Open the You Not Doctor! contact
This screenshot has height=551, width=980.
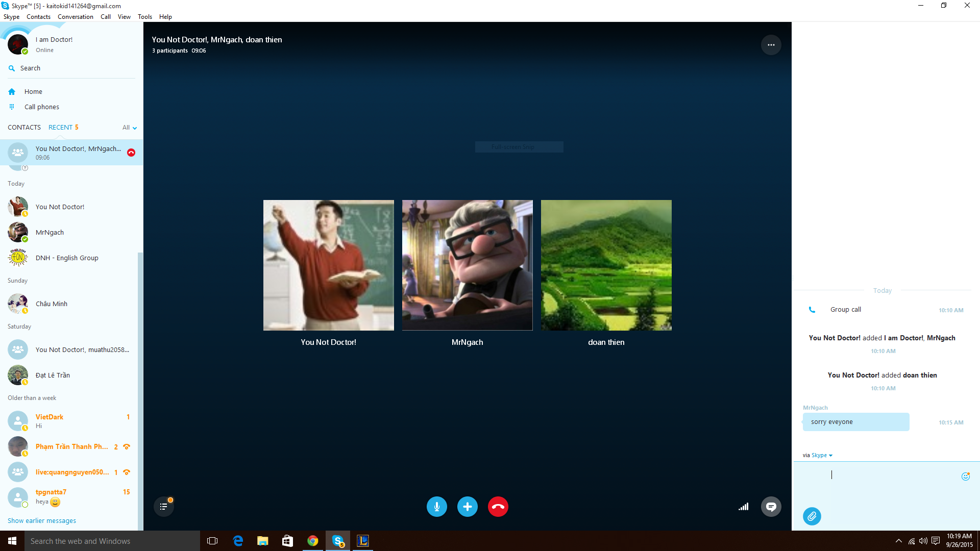coord(71,207)
